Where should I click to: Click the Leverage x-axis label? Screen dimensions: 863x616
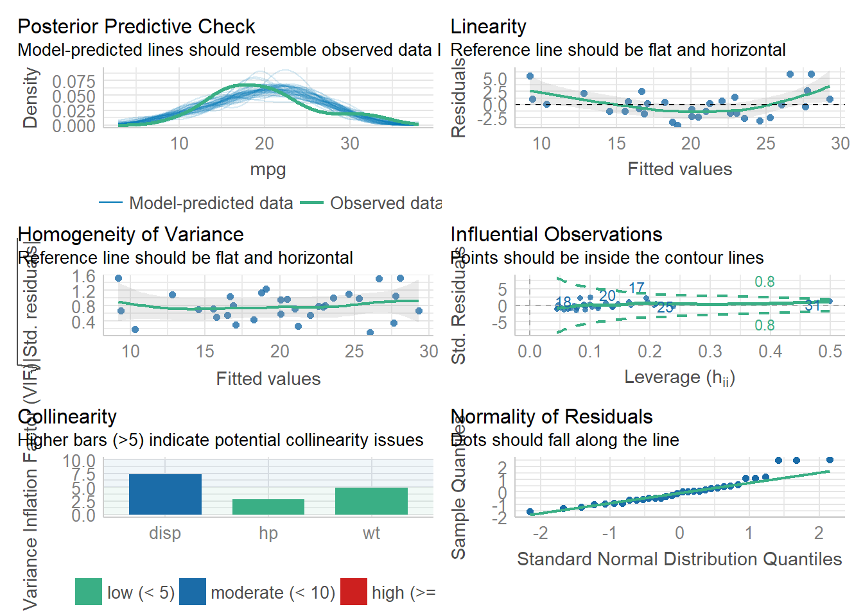coord(679,377)
